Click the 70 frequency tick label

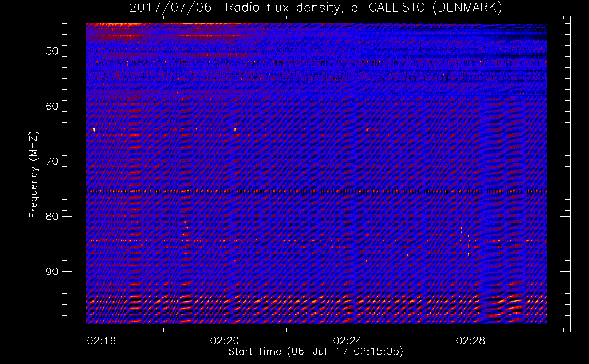click(52, 161)
